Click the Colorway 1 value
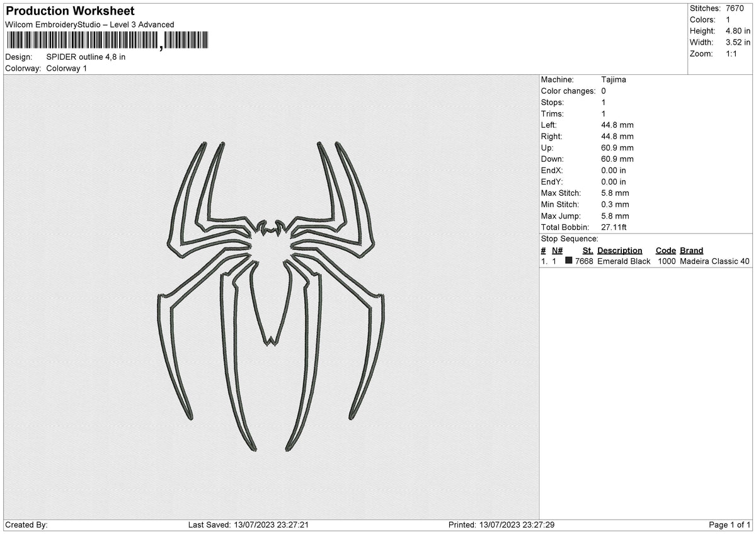Screen dimensions: 756x534 [67, 68]
